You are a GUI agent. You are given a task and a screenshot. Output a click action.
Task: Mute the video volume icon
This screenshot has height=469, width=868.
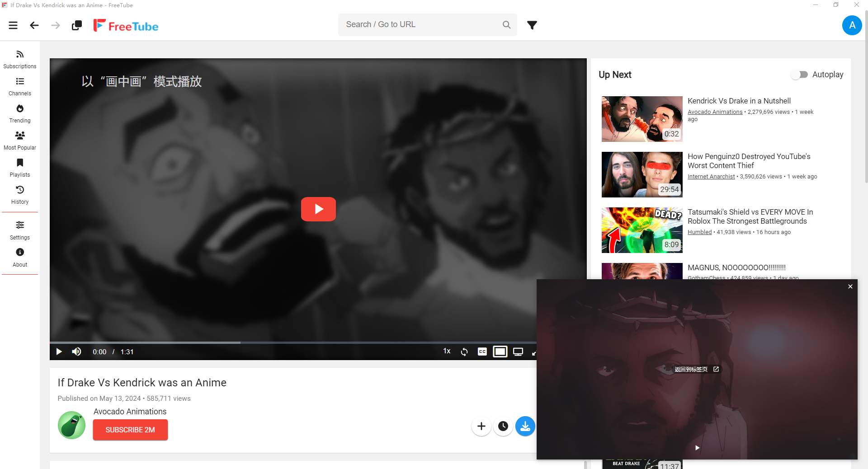pos(76,352)
